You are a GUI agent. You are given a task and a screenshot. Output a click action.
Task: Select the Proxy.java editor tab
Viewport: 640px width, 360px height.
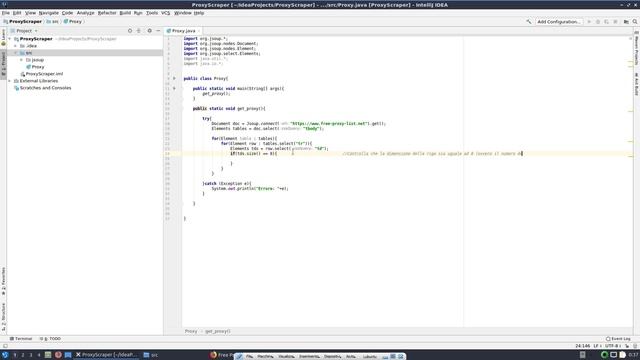tap(183, 31)
